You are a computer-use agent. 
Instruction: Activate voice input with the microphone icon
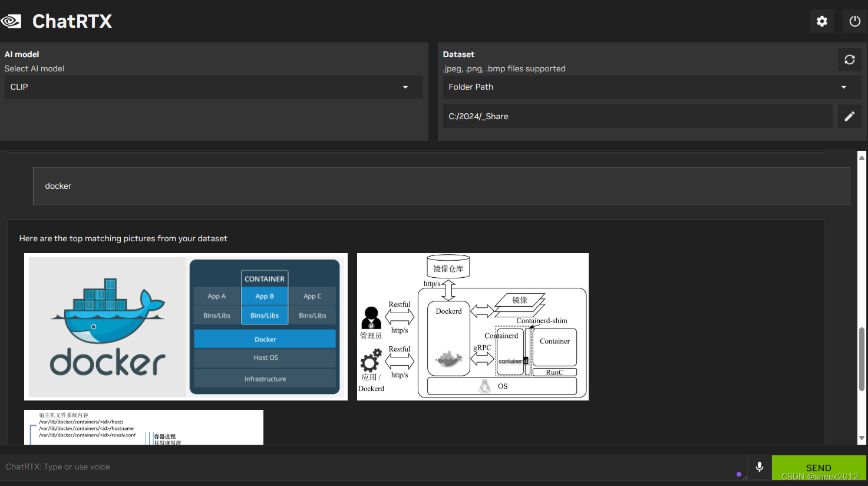click(x=760, y=467)
